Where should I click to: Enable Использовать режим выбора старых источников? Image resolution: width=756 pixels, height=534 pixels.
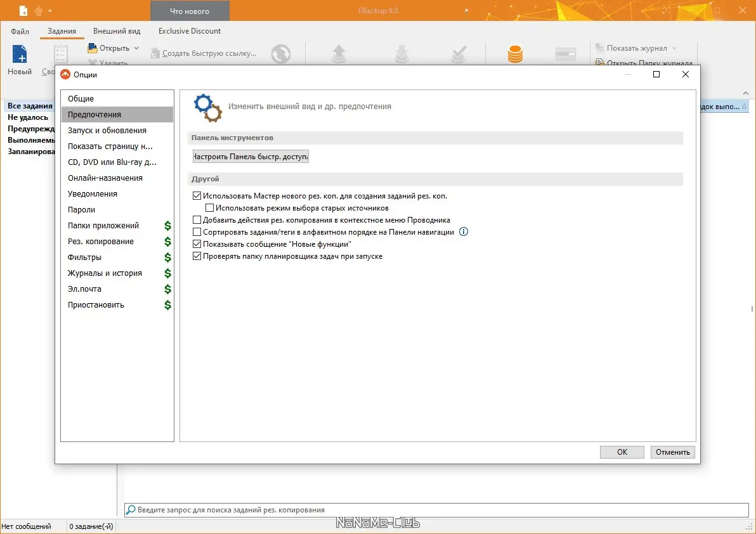209,208
